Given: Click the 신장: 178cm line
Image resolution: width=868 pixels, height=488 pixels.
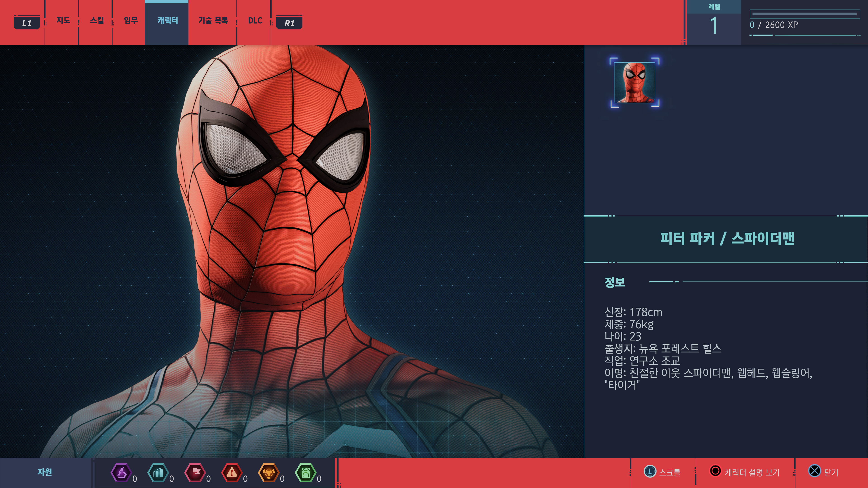Looking at the screenshot, I should tap(633, 312).
